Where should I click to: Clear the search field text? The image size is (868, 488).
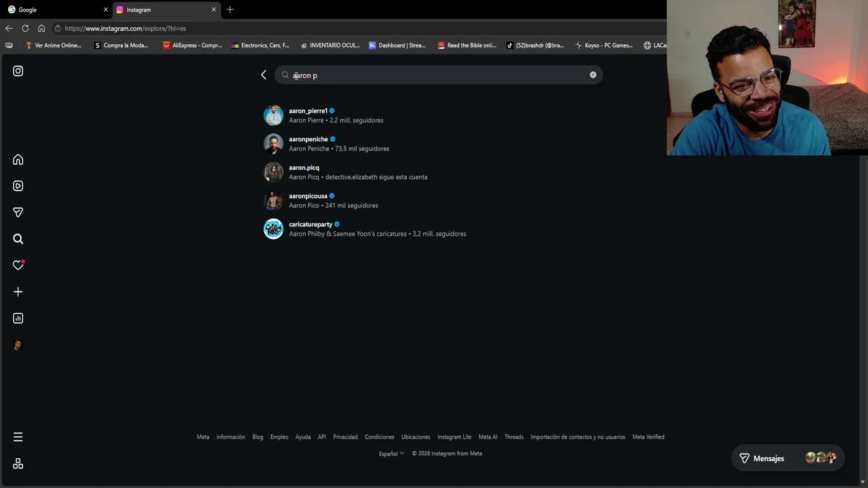[593, 75]
